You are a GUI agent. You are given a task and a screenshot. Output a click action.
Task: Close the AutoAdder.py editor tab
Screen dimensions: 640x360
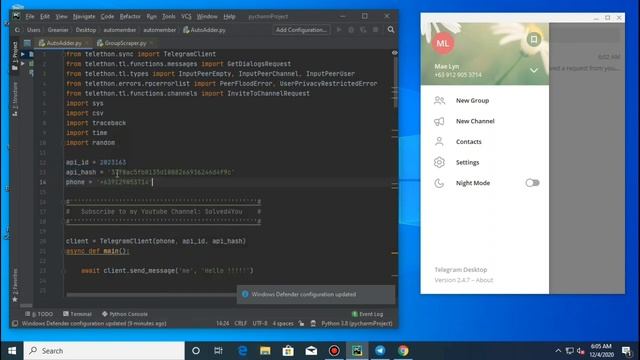[x=87, y=43]
